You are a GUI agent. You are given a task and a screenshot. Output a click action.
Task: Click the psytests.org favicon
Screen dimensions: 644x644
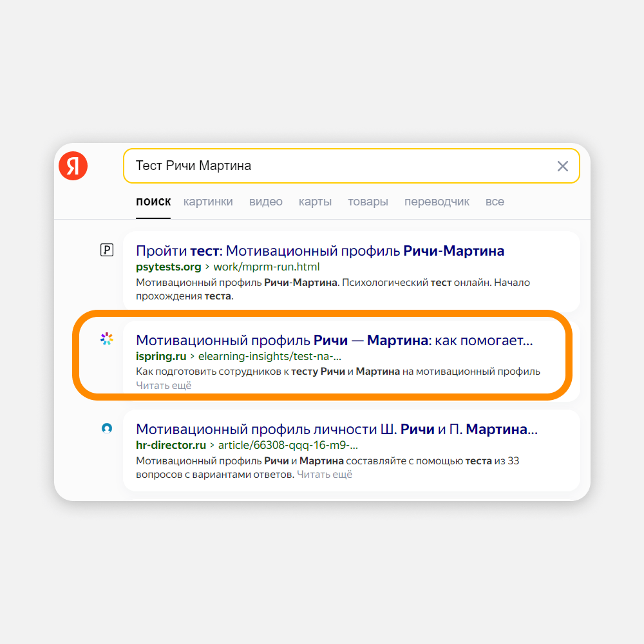click(x=107, y=250)
